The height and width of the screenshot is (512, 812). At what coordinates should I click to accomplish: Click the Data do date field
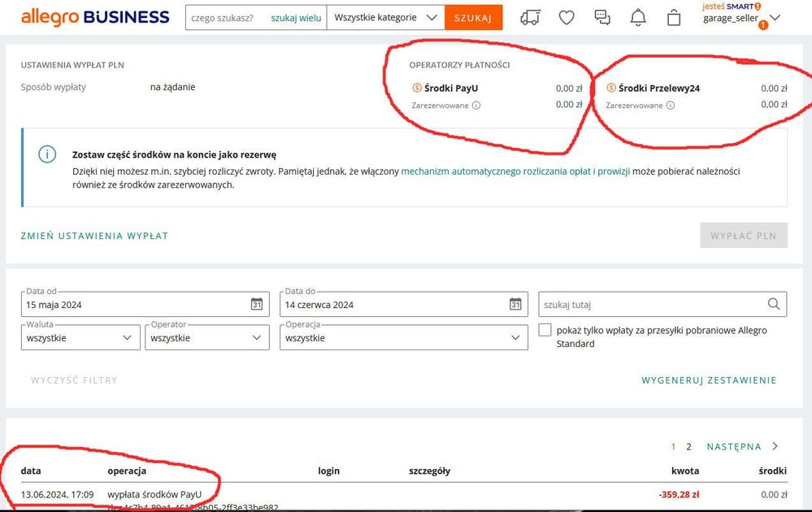coord(404,304)
